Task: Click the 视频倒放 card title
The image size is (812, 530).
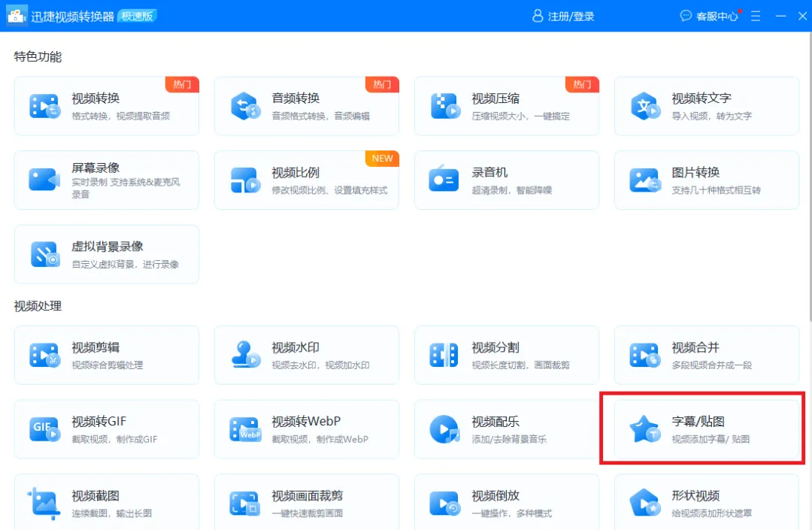Action: click(x=495, y=496)
